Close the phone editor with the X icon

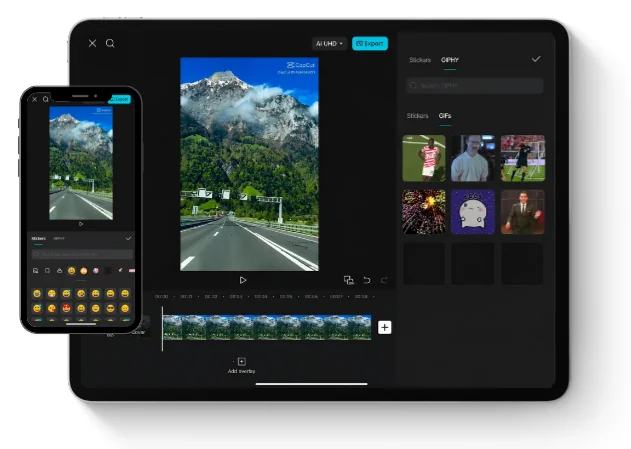35,99
